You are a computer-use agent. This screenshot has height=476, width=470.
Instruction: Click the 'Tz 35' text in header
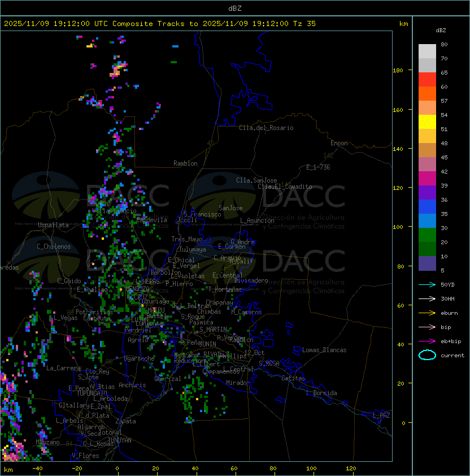pyautogui.click(x=304, y=24)
